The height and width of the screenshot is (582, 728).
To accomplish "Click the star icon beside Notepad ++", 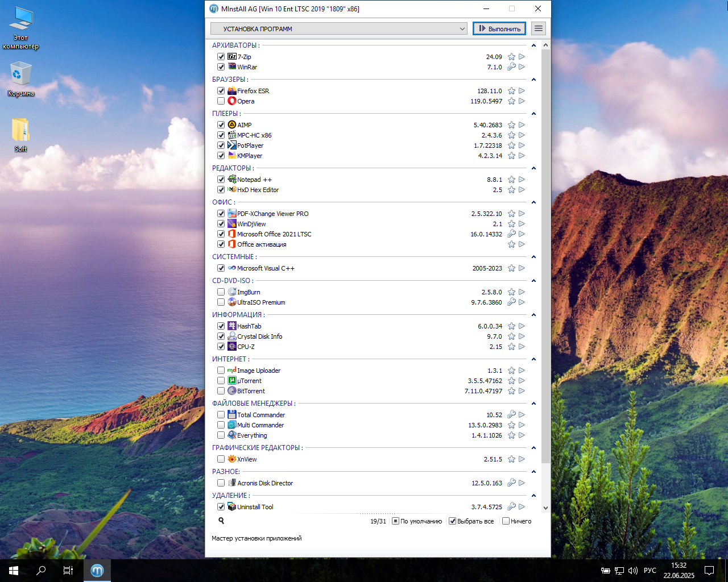I will 511,180.
